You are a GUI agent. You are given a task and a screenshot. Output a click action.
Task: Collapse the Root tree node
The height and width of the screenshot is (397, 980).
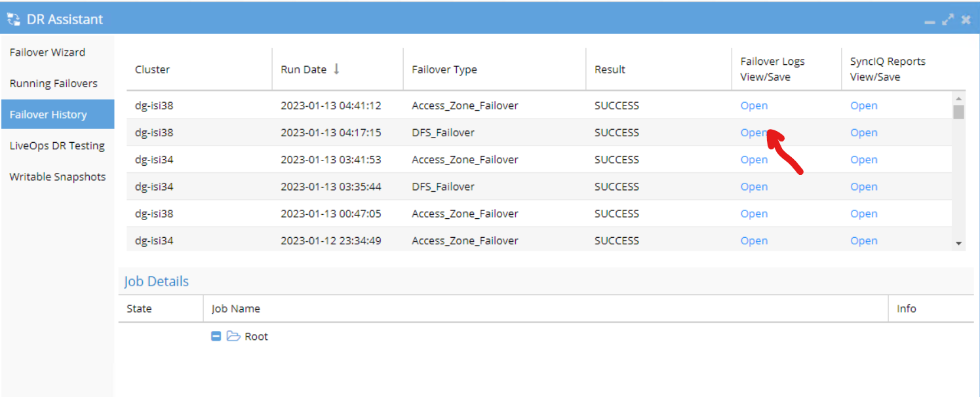216,337
